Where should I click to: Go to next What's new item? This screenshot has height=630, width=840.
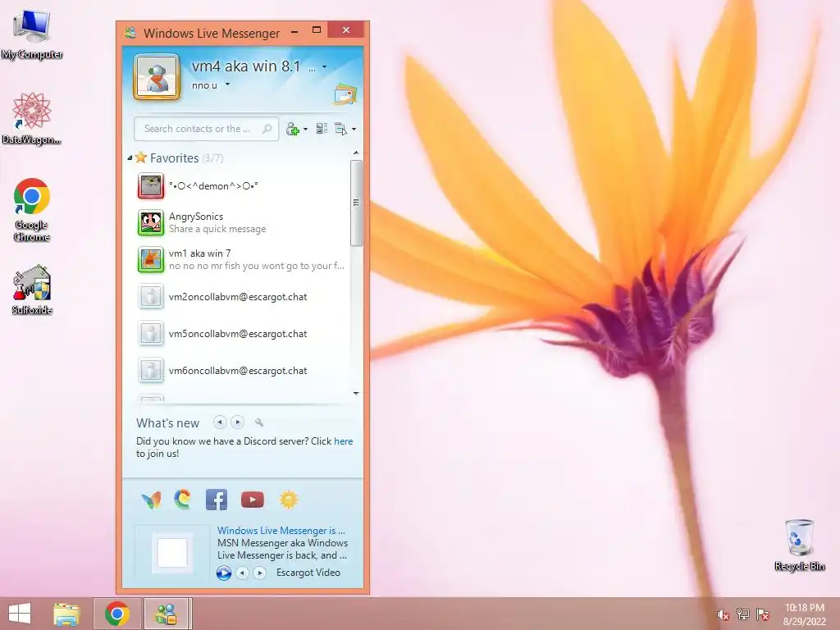(237, 422)
